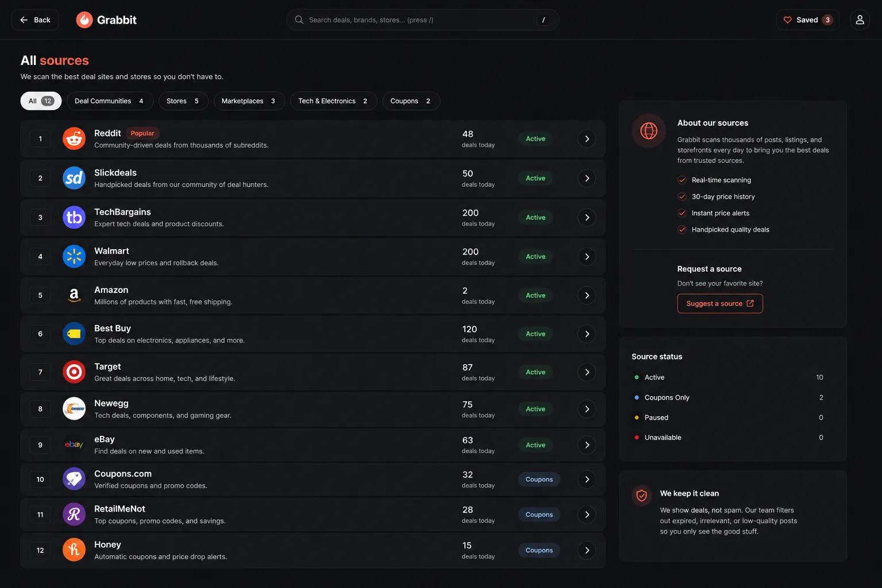
Task: Click the Request a source heading
Action: [709, 269]
